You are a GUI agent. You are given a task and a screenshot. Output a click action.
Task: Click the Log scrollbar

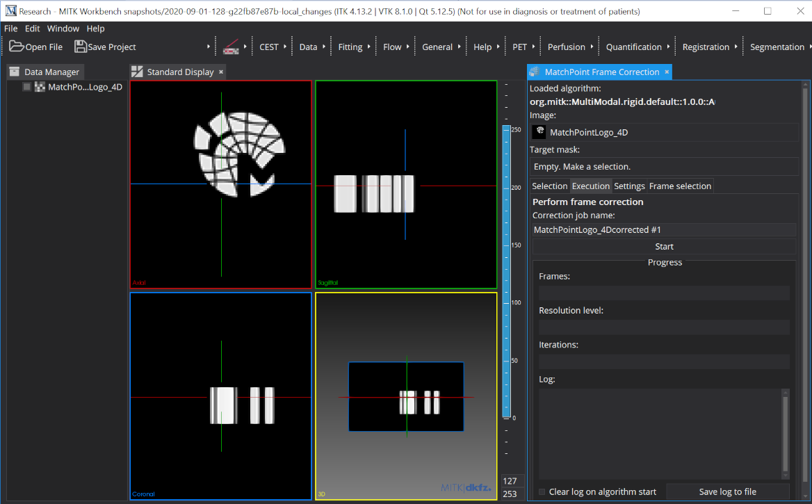pos(785,434)
